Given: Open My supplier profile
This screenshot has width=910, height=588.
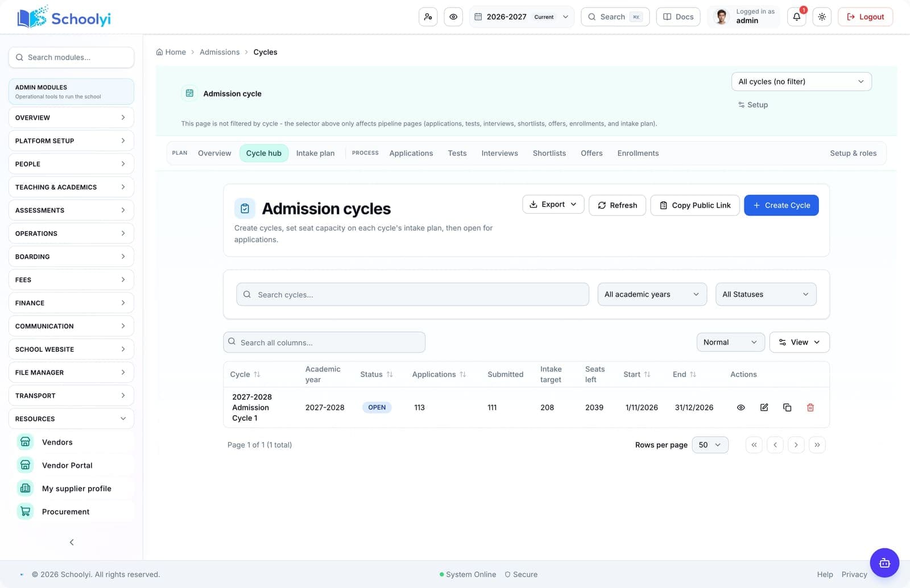Looking at the screenshot, I should [x=72, y=488].
